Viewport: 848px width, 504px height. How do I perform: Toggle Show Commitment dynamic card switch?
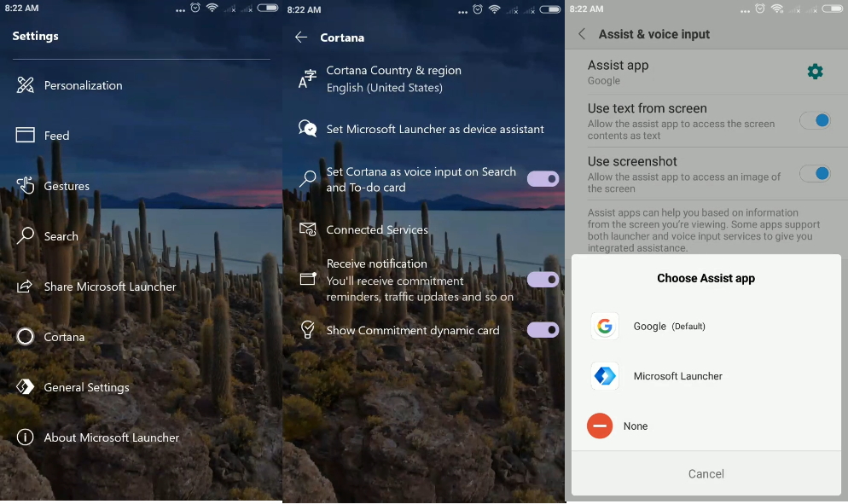543,329
